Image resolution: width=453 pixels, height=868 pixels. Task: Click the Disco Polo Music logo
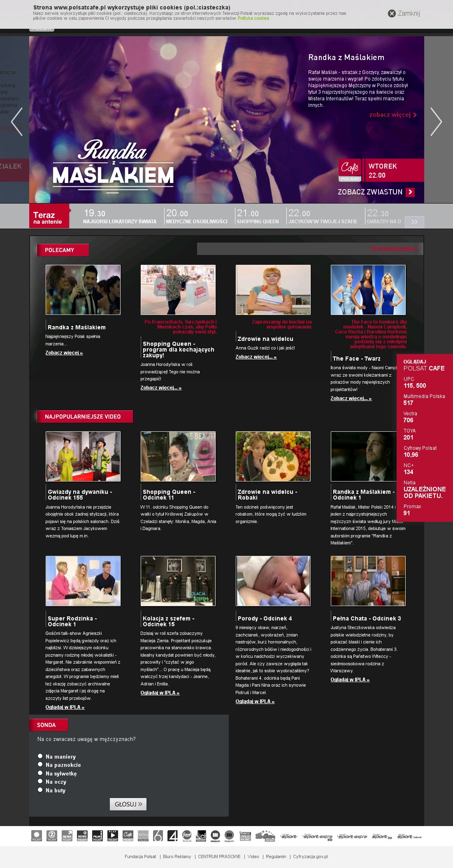[245, 836]
